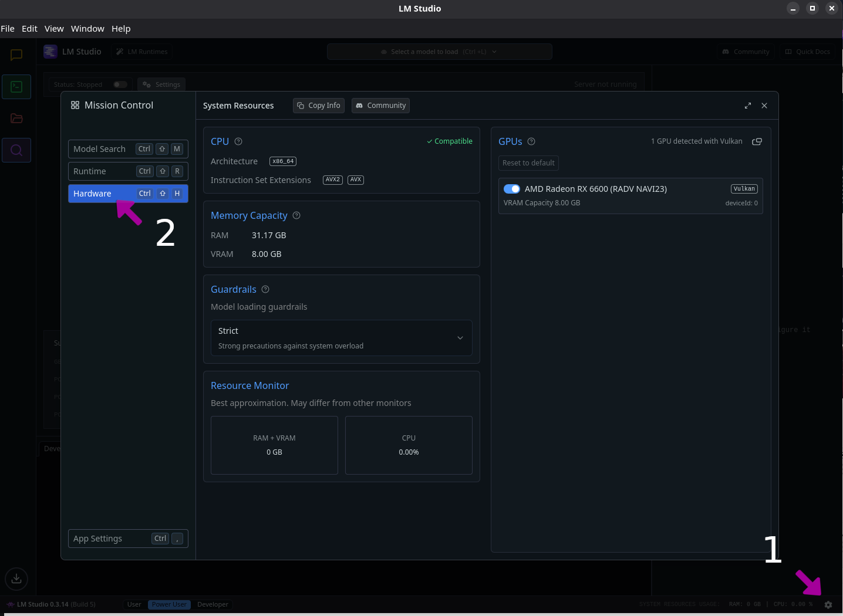Open the File menu

tap(8, 29)
